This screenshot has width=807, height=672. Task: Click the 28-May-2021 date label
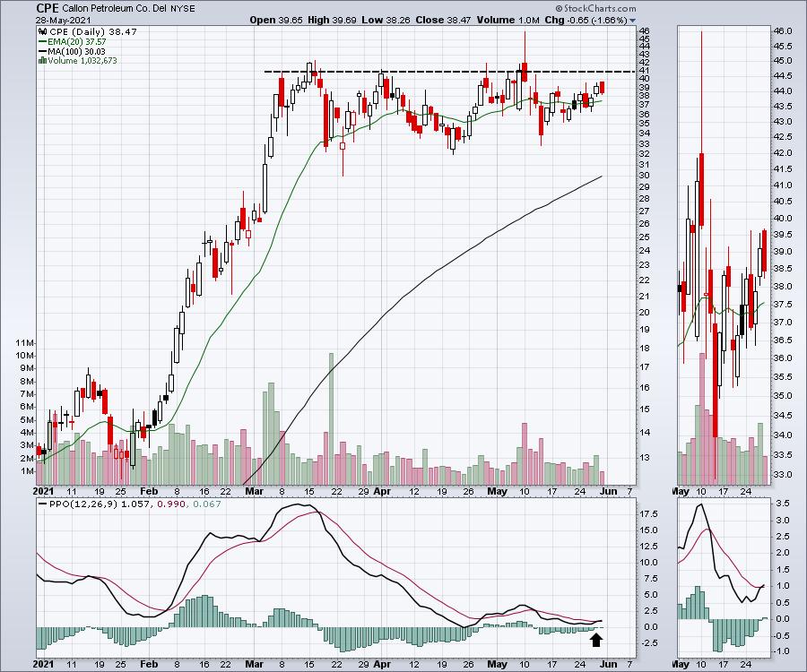point(64,21)
